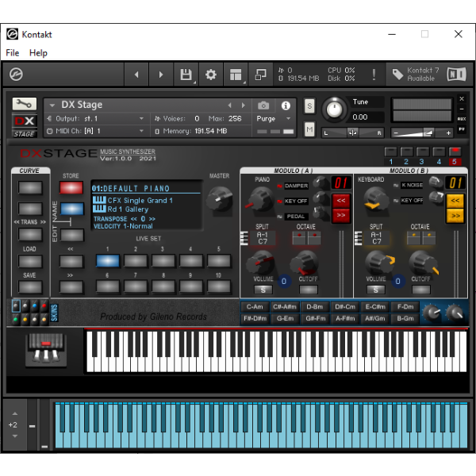Switch to page tab 1
The width and height of the screenshot is (476, 476).
click(390, 155)
